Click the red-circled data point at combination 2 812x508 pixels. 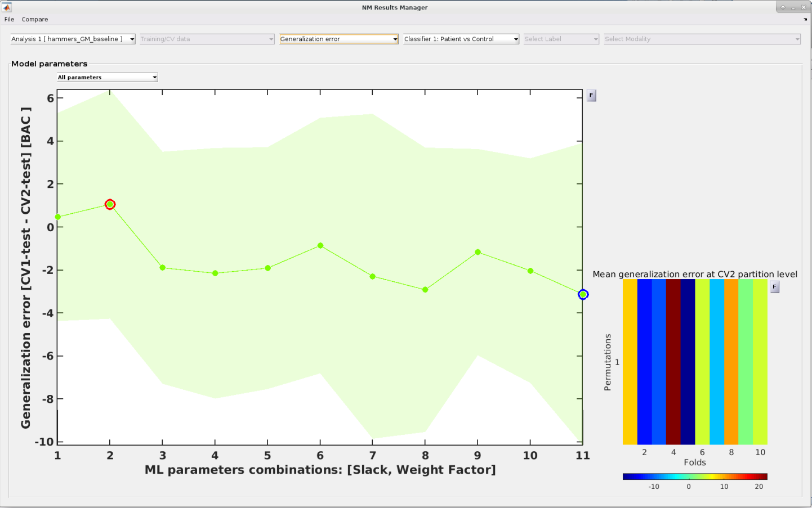coord(110,204)
